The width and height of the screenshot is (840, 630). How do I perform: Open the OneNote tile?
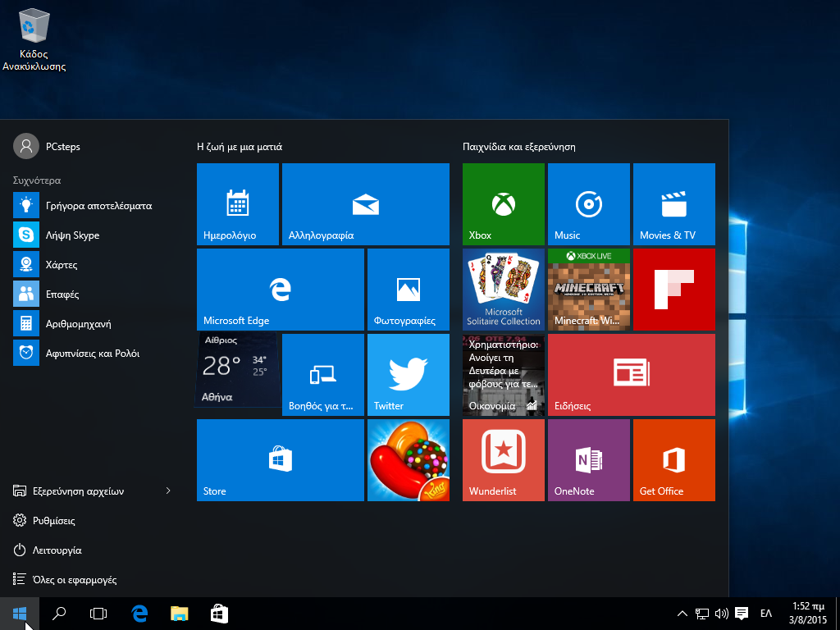pyautogui.click(x=588, y=459)
